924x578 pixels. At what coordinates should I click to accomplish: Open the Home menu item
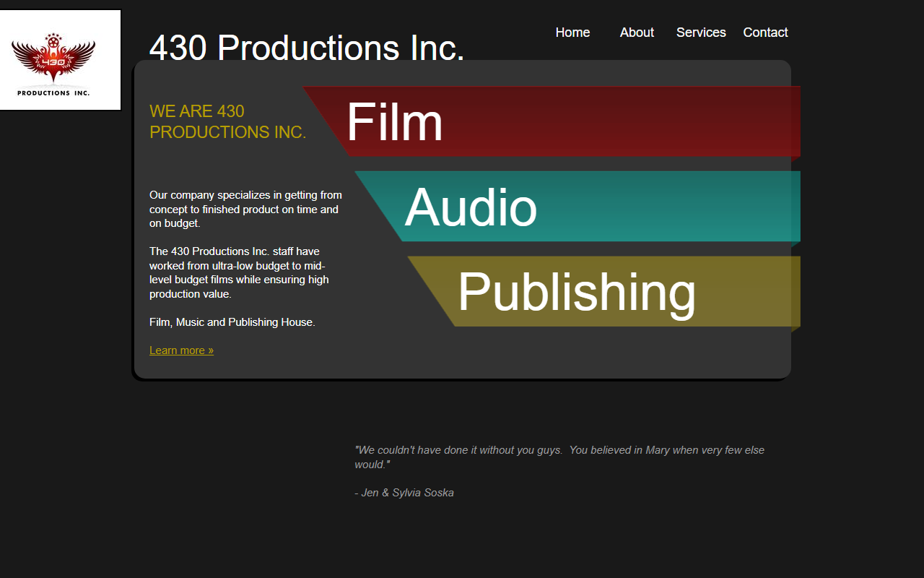572,33
